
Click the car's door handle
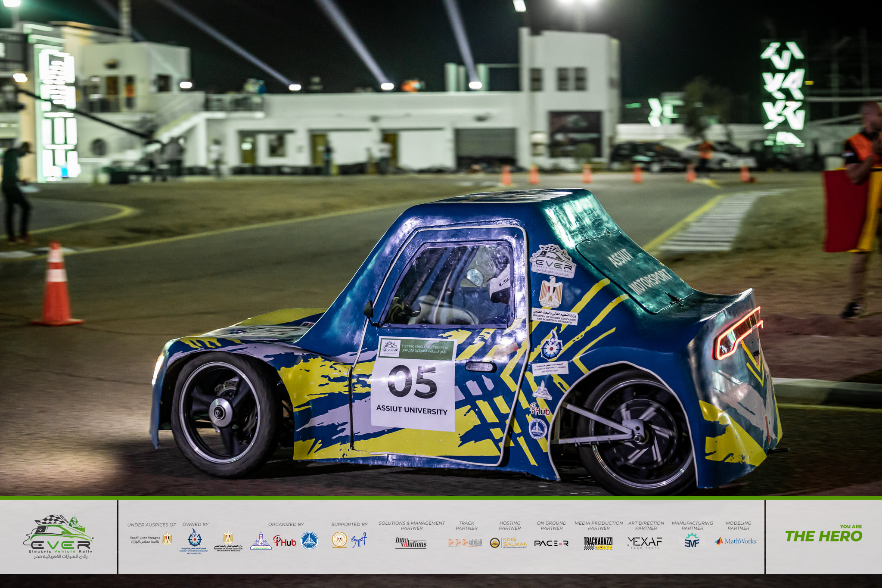pyautogui.click(x=481, y=367)
